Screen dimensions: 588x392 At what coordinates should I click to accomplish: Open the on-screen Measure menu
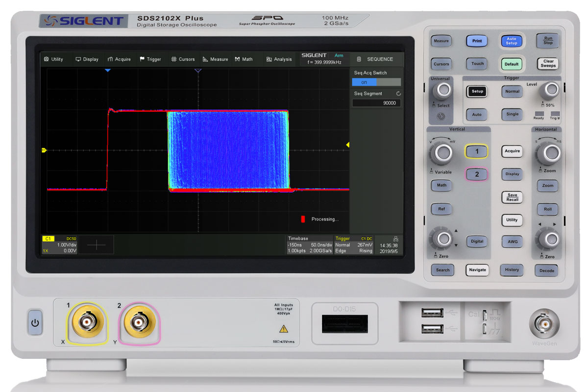(x=215, y=59)
